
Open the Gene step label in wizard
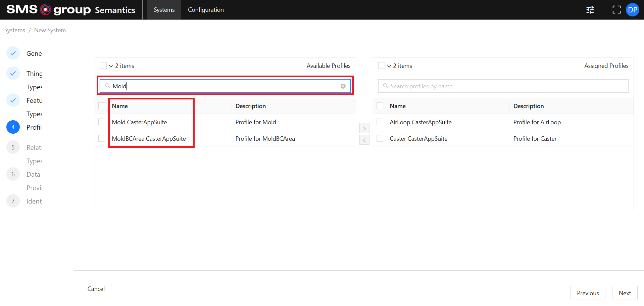(34, 53)
